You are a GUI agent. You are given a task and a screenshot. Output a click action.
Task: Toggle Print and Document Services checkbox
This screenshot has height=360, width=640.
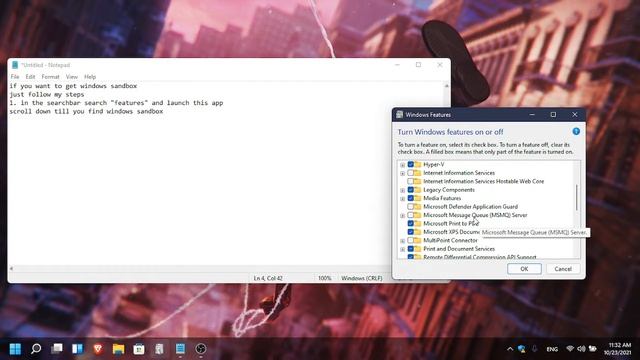click(x=411, y=249)
